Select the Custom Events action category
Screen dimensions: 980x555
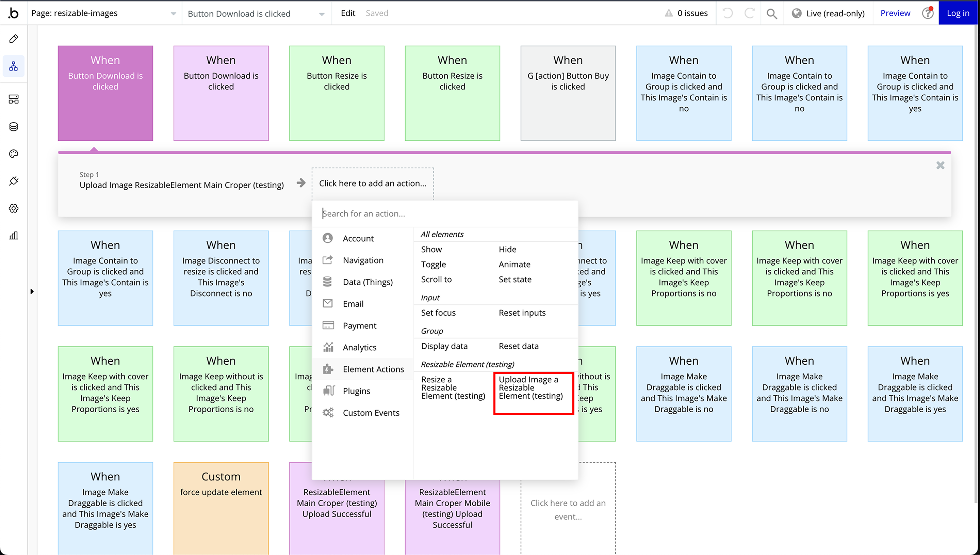[371, 412]
